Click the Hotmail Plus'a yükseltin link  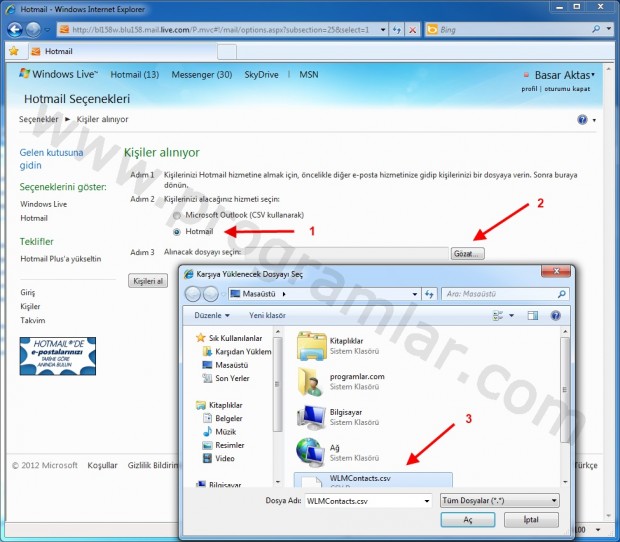[x=61, y=259]
